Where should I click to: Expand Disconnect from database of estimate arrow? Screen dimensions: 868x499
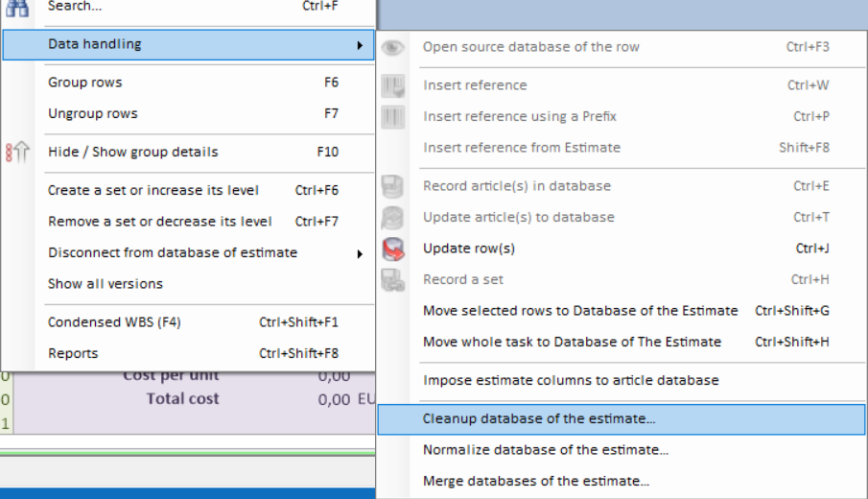point(360,253)
